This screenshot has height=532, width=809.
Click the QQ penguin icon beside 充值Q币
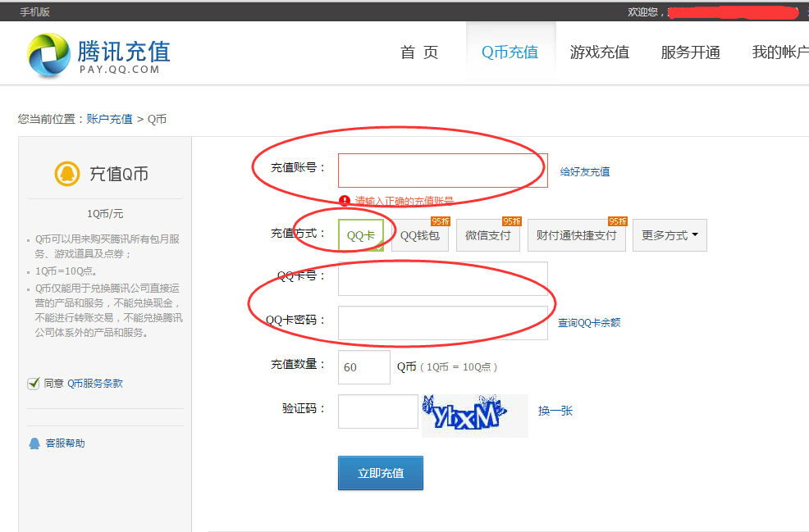(x=67, y=173)
